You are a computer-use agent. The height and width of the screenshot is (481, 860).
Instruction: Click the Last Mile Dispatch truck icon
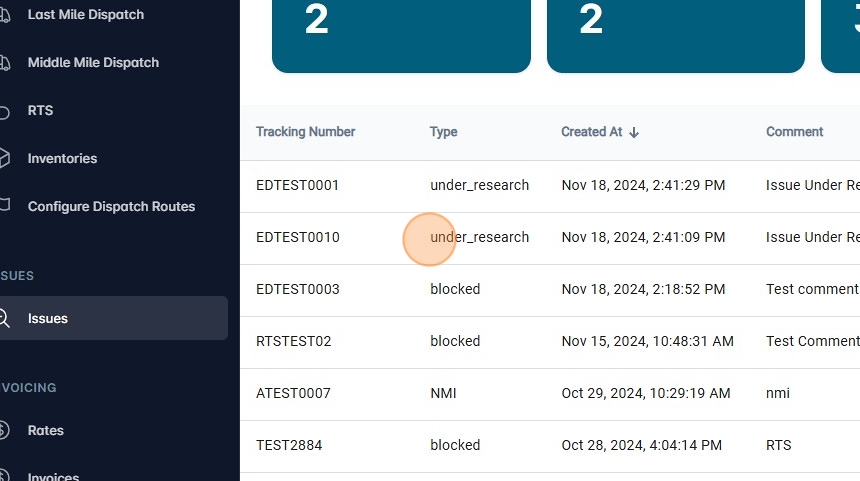click(x=4, y=15)
